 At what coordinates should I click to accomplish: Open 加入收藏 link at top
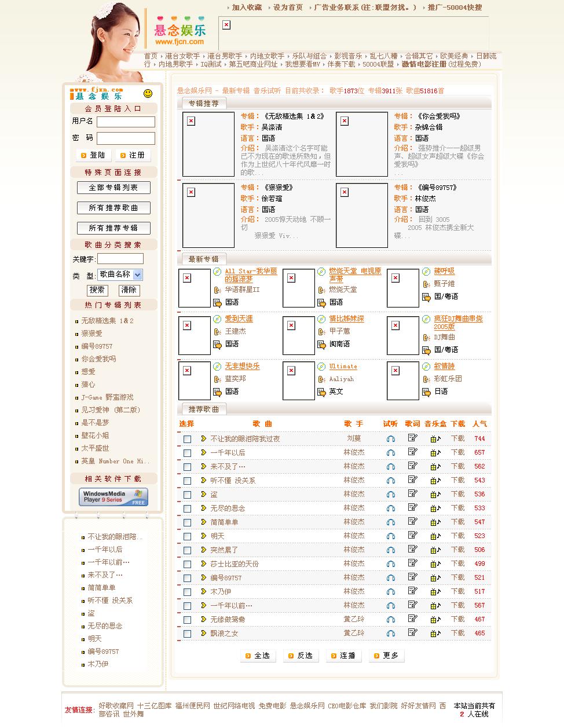247,8
